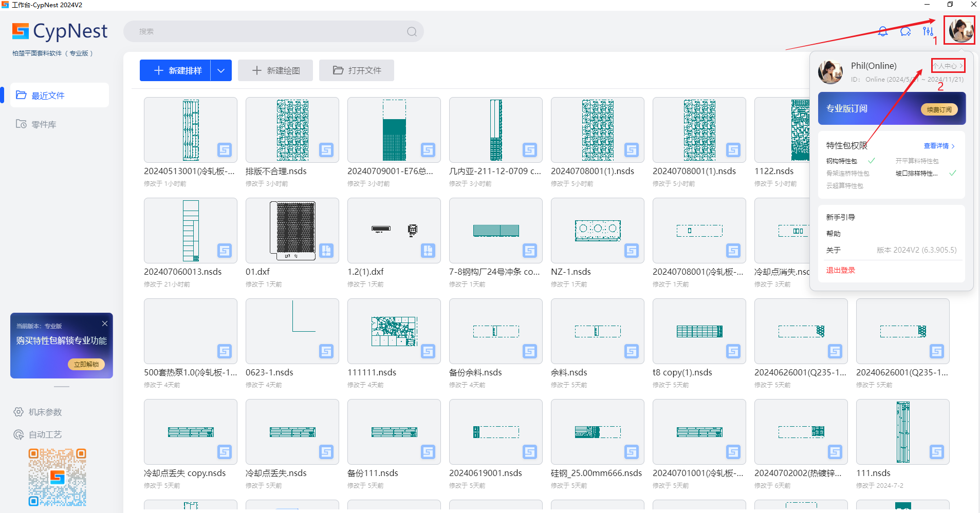
Task: Click the 续费订阅 renew button
Action: pos(939,109)
